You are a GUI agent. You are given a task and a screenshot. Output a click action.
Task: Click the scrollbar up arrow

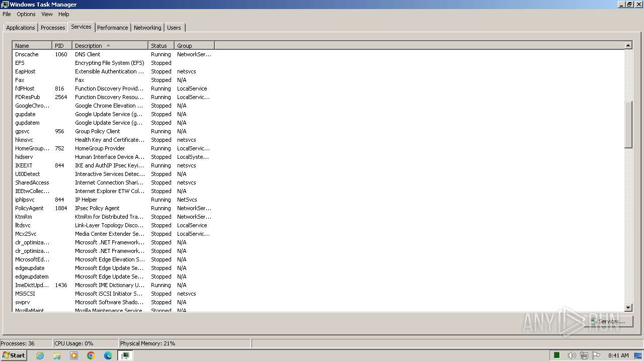tap(628, 45)
